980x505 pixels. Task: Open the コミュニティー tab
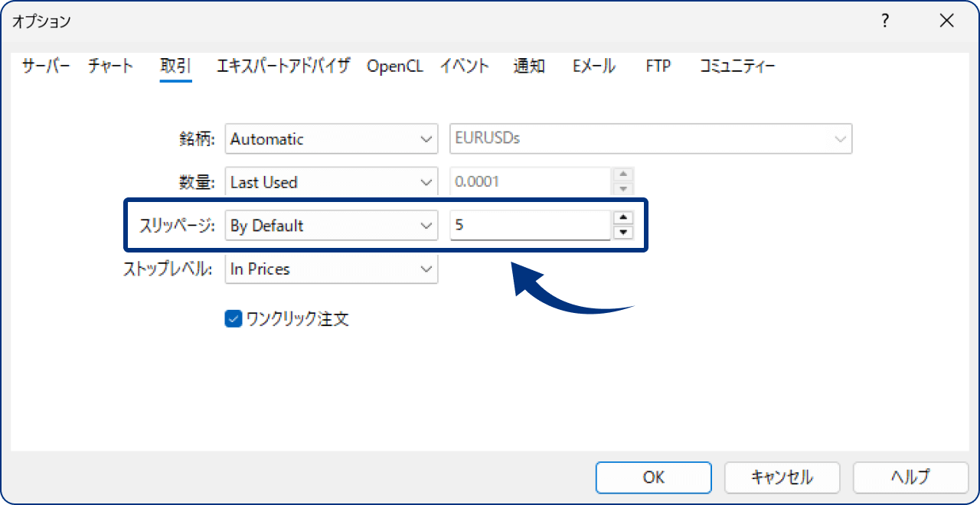pos(737,66)
